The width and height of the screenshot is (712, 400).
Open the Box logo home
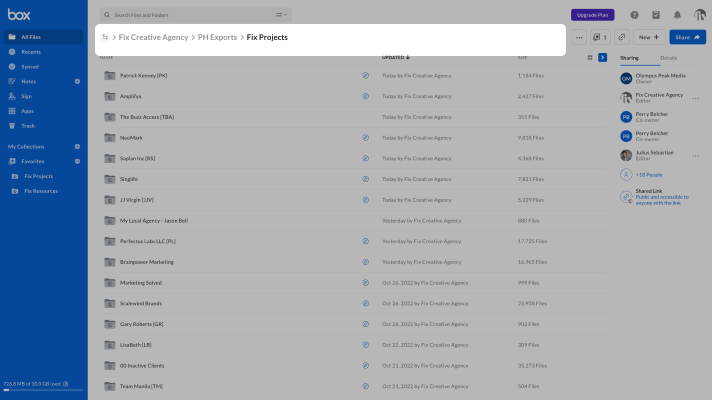tap(19, 15)
